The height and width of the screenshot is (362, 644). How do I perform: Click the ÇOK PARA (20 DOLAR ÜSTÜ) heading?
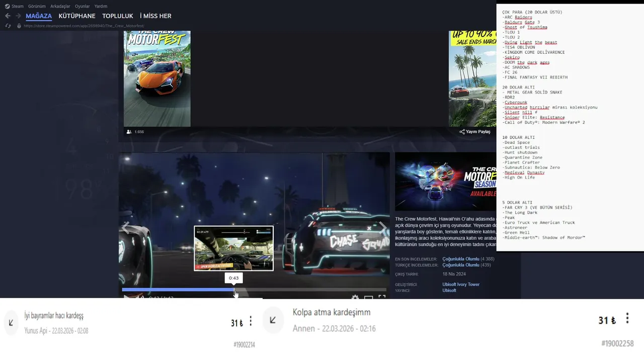[532, 12]
